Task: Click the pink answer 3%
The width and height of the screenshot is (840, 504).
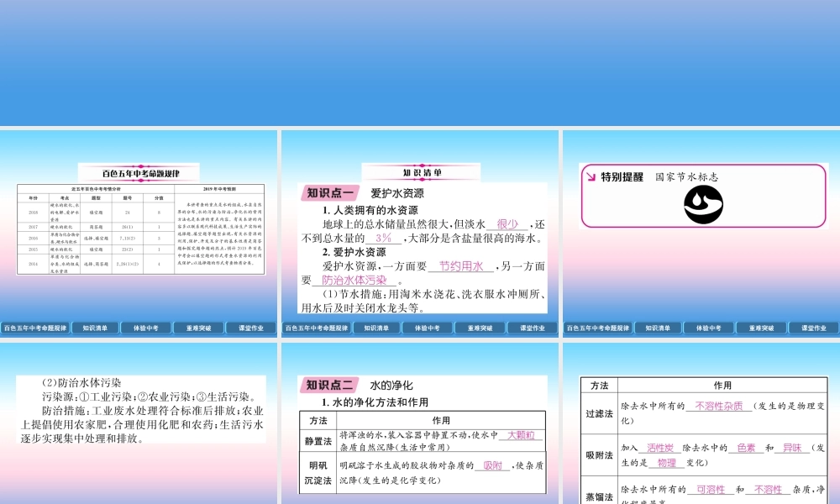Action: pos(384,239)
